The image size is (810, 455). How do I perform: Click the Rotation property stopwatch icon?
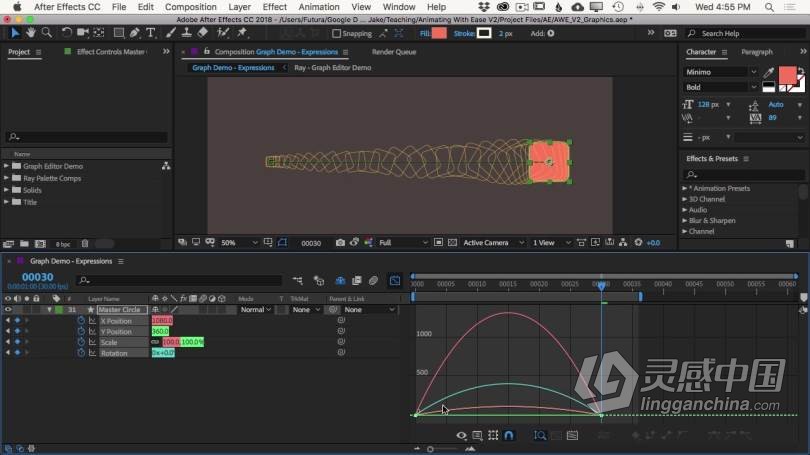pyautogui.click(x=81, y=352)
